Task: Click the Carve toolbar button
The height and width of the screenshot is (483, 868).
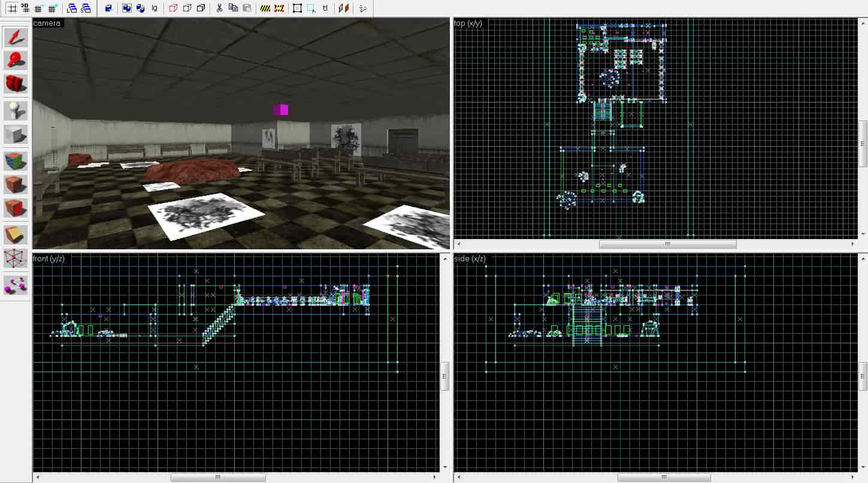Action: [x=108, y=8]
